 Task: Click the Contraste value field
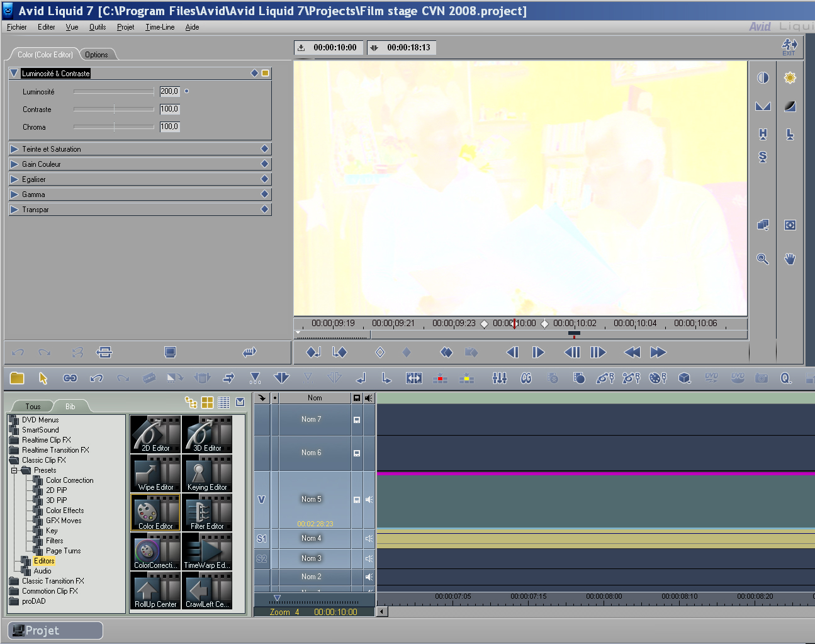pos(170,109)
